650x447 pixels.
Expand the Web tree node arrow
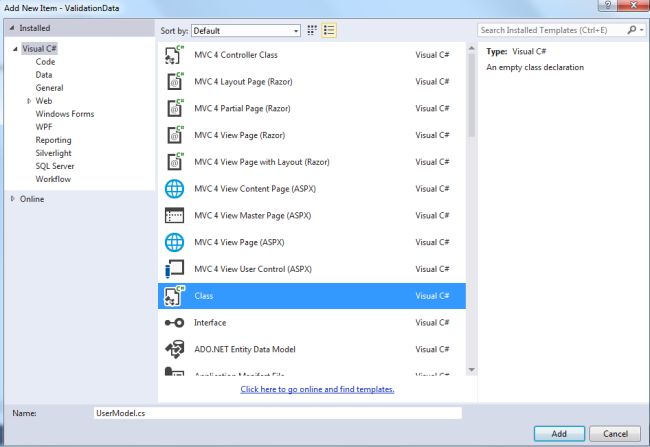tap(29, 101)
